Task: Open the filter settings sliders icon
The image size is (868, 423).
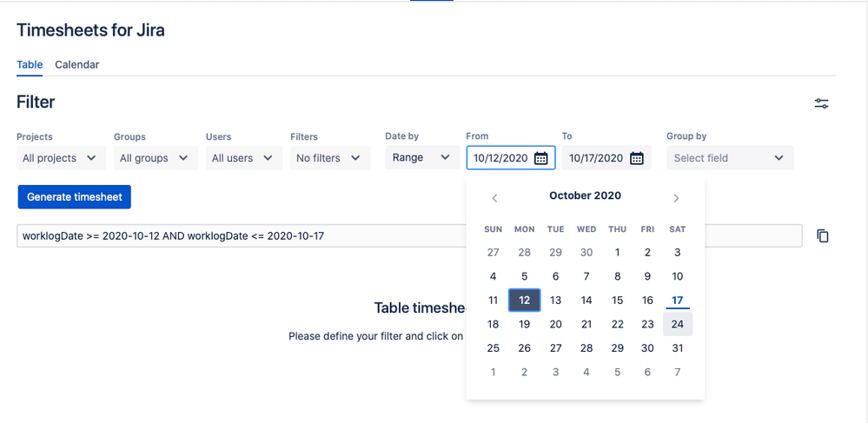Action: pos(821,103)
